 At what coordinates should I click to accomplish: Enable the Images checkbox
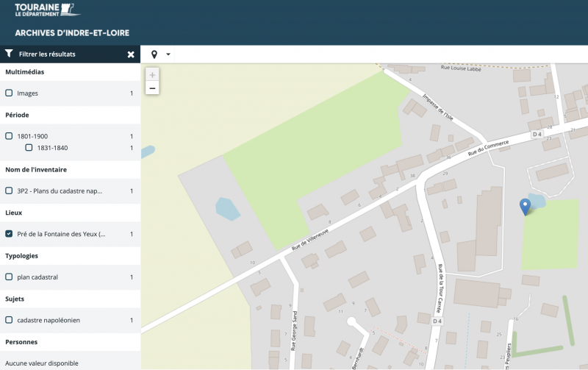point(9,93)
